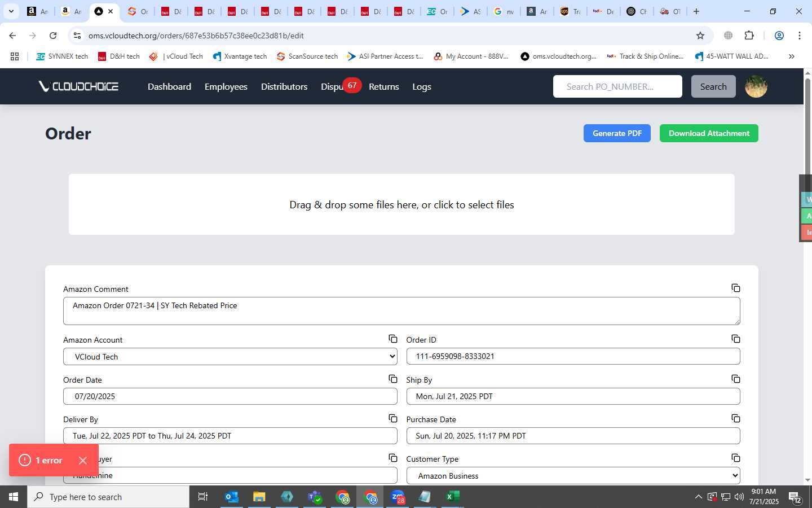Screen dimensions: 812x508
Task: Copy the Amazon Comment field value
Action: (x=736, y=288)
